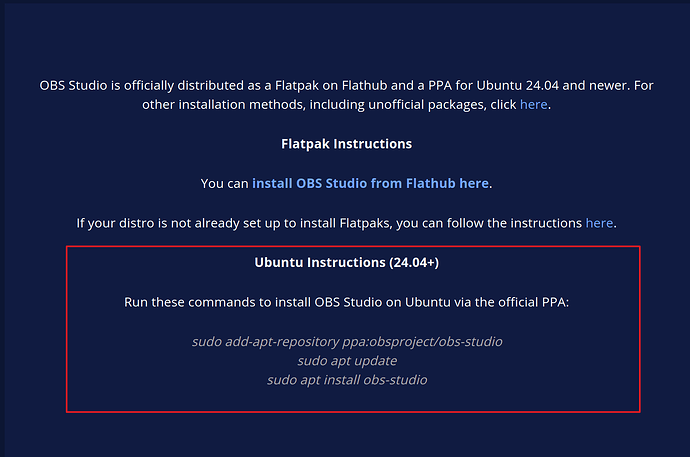
Task: Click the 'here' link for other installation methods
Action: click(533, 104)
